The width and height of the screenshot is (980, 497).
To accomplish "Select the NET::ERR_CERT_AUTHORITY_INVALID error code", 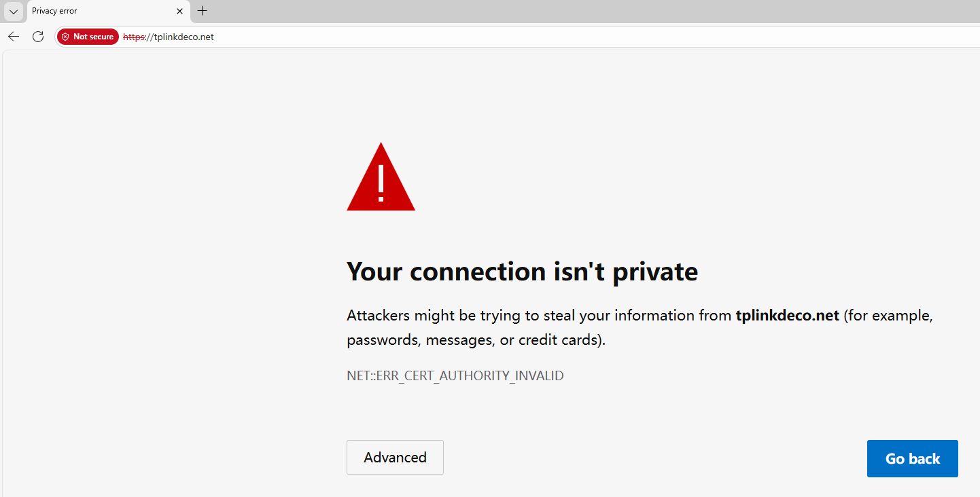I will pyautogui.click(x=455, y=375).
